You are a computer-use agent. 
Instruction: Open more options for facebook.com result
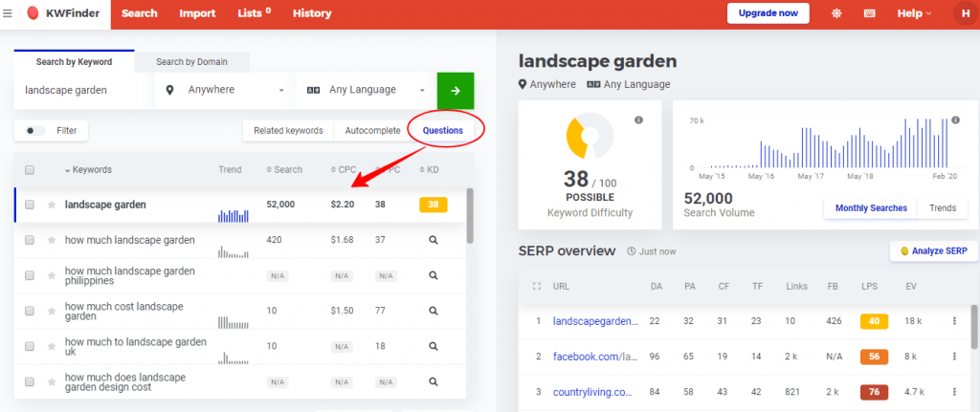(x=954, y=357)
